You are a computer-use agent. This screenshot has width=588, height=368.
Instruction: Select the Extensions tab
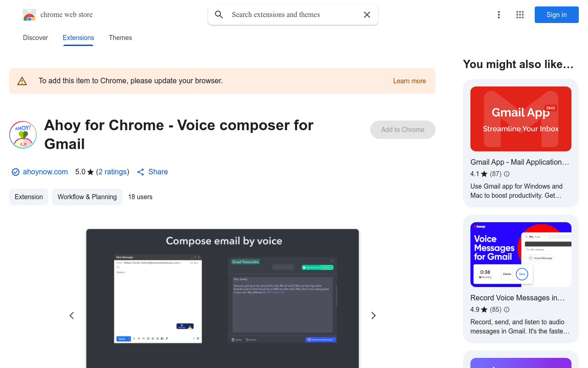[79, 38]
